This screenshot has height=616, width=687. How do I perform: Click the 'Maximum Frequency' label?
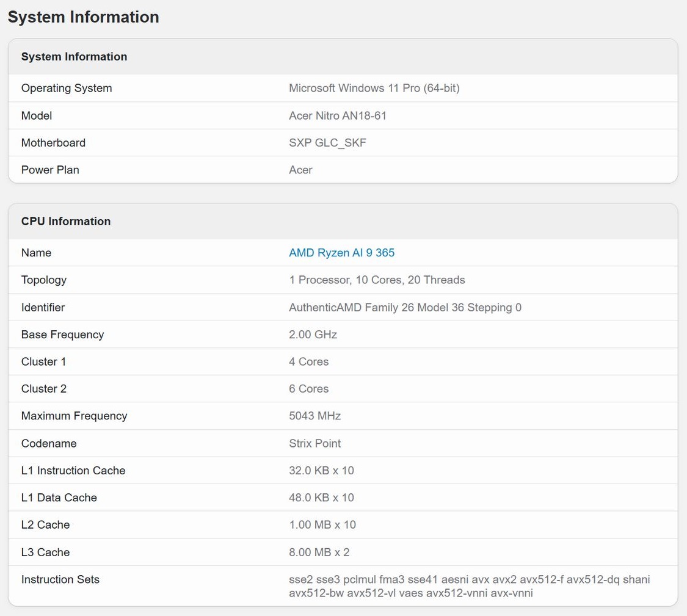click(74, 416)
